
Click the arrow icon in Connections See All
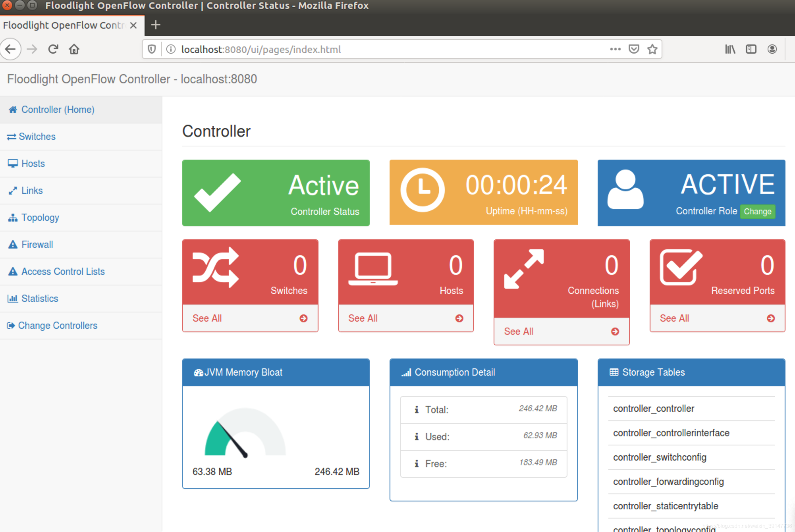(x=615, y=332)
